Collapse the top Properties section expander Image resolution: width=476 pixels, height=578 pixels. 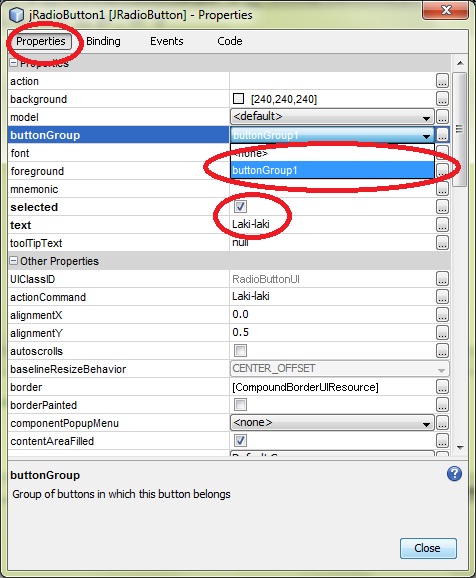(13, 63)
